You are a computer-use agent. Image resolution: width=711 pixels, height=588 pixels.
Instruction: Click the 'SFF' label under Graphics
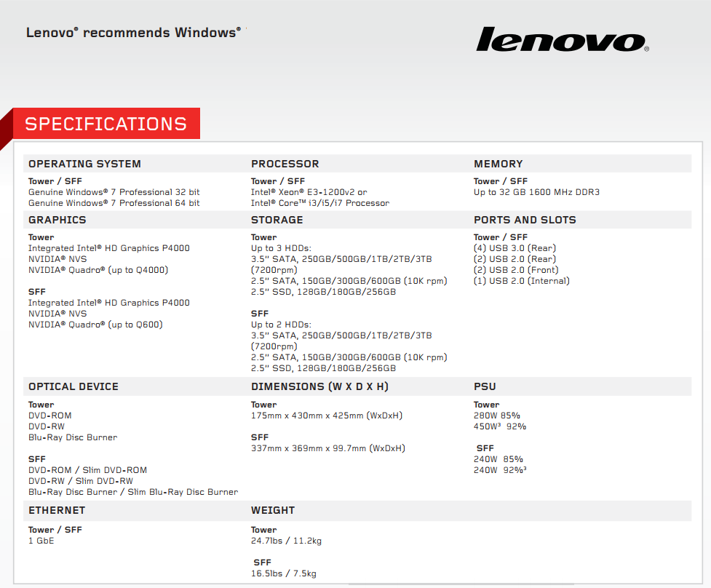[x=36, y=292]
